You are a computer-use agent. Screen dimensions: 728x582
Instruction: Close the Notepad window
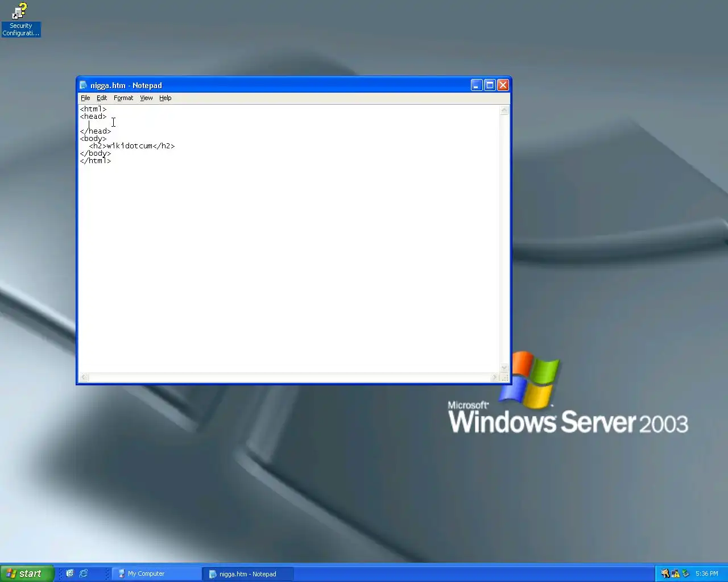[503, 85]
